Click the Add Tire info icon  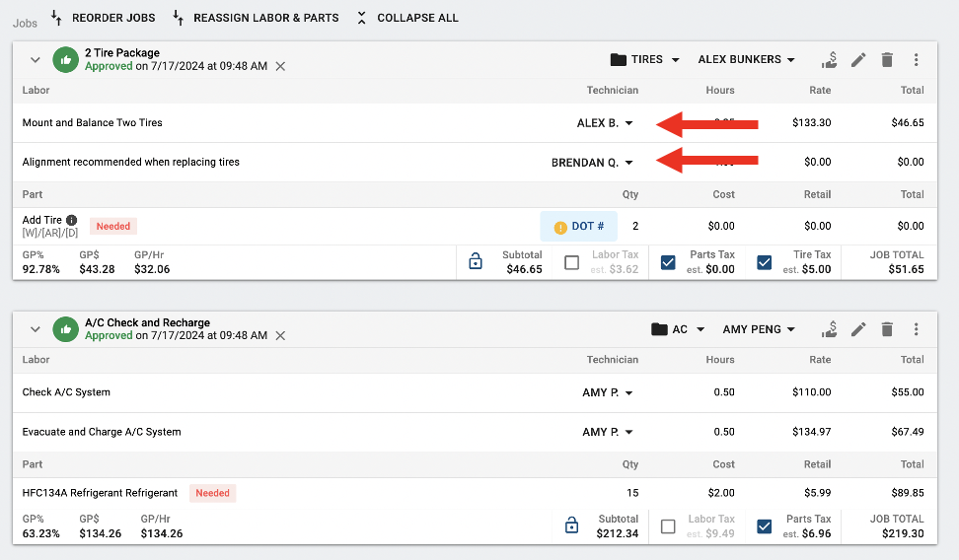coord(72,220)
